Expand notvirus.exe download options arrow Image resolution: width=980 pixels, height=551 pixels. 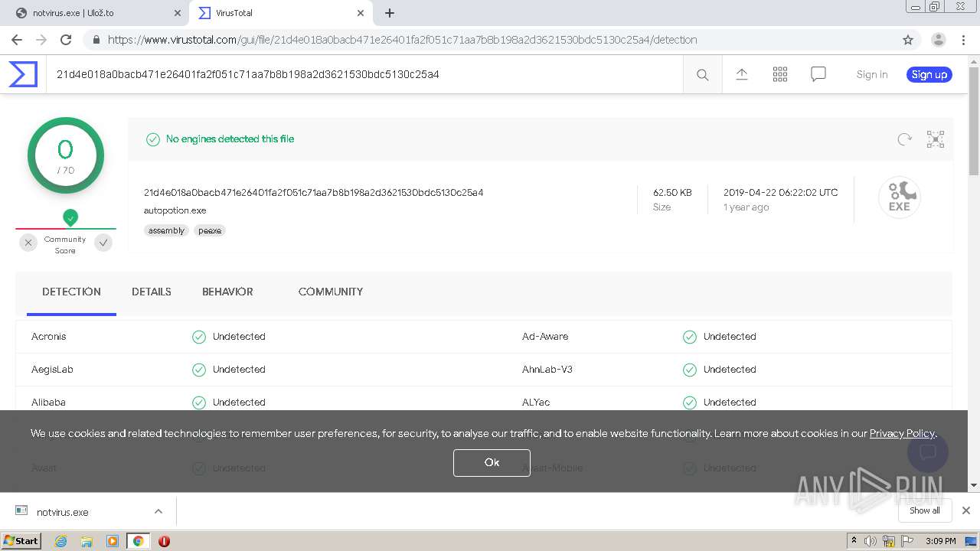click(x=158, y=511)
